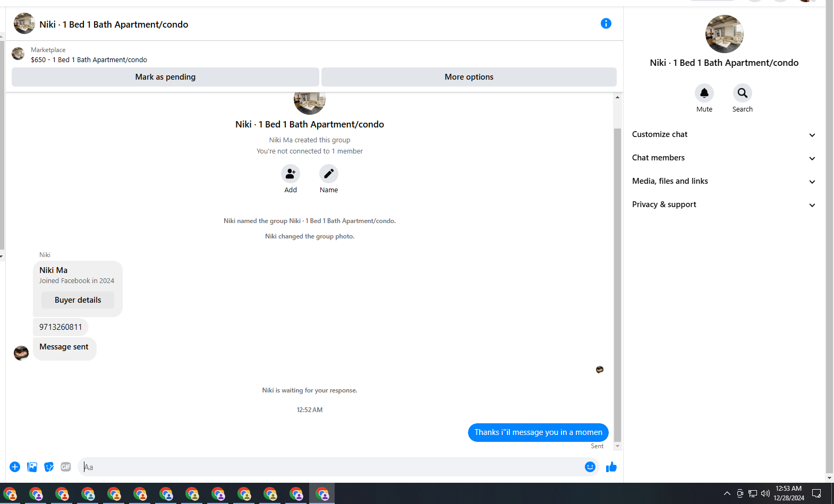Click page scrollbar down arrow at right edge

(x=830, y=478)
